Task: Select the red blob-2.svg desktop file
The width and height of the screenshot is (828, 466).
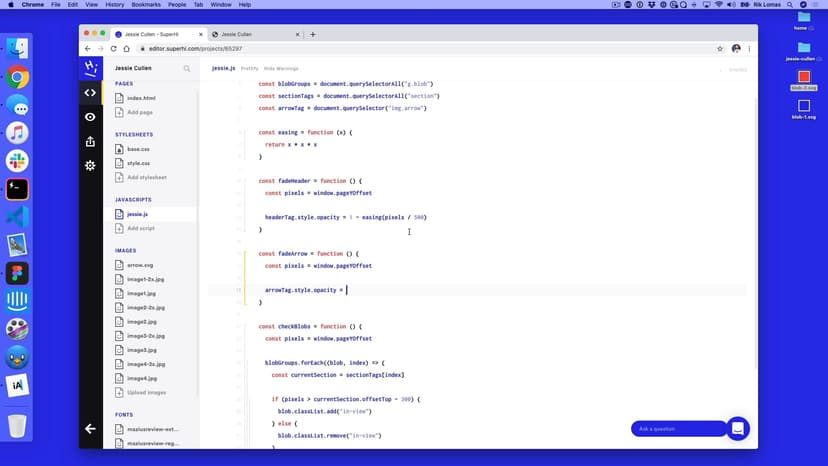Action: tap(804, 77)
